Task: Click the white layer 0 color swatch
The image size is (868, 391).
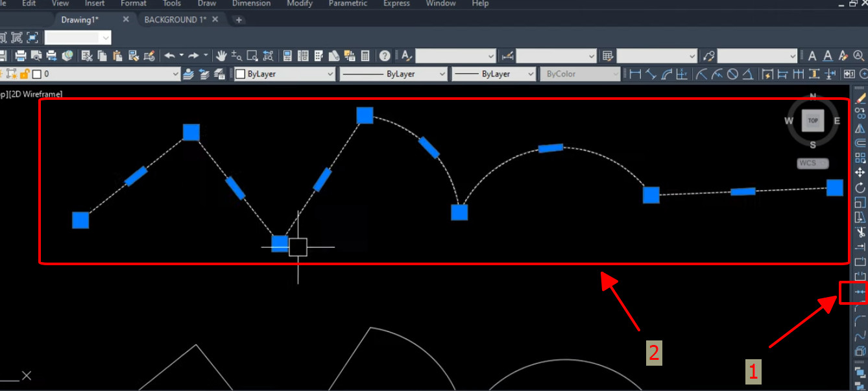Action: tap(36, 74)
